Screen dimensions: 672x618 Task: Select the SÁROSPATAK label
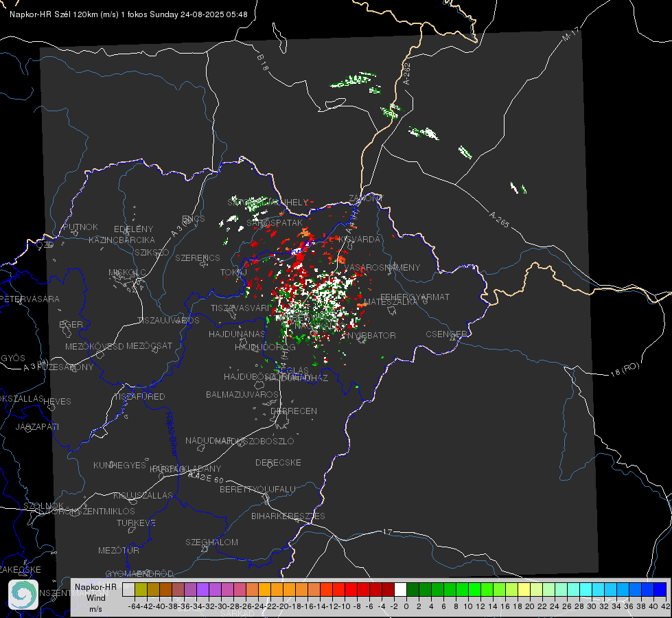[x=275, y=222]
